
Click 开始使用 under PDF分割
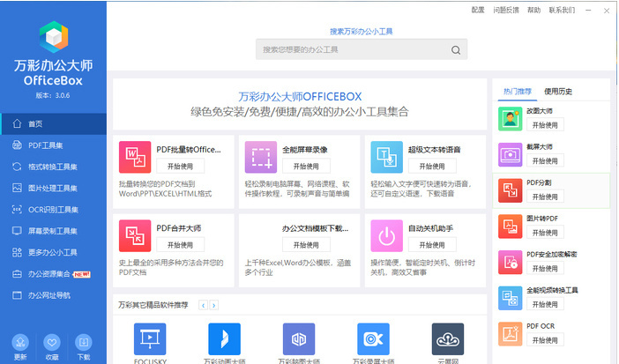tap(545, 197)
